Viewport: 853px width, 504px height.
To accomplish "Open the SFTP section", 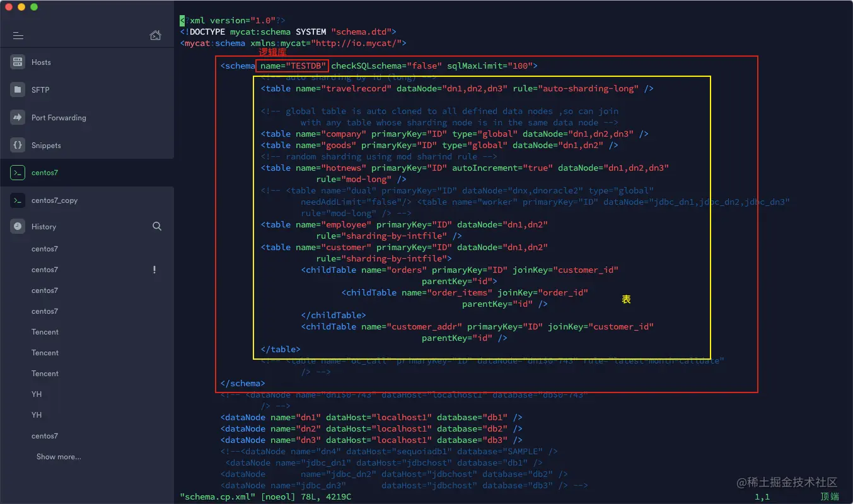I will tap(87, 90).
